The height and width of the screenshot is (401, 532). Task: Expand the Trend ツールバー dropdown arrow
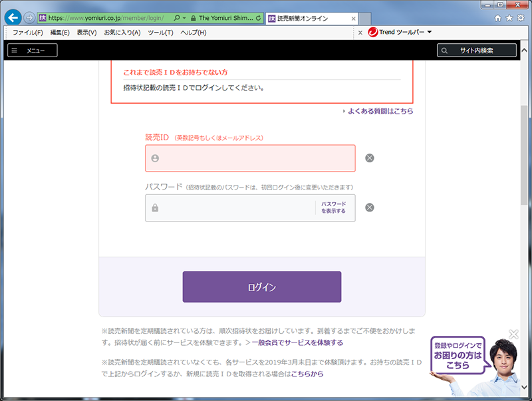(x=429, y=32)
